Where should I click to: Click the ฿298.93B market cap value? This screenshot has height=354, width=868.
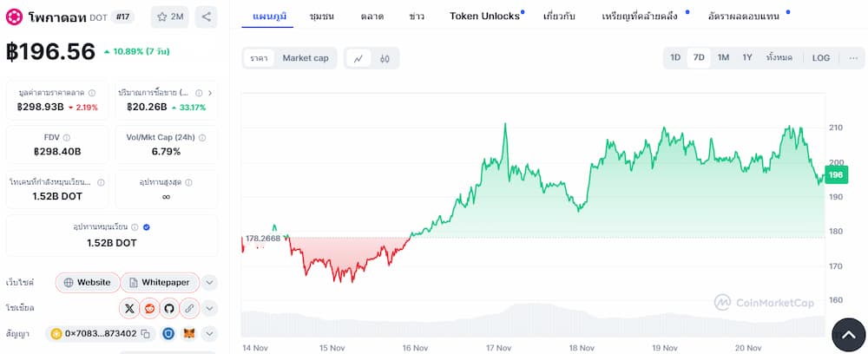[41, 108]
